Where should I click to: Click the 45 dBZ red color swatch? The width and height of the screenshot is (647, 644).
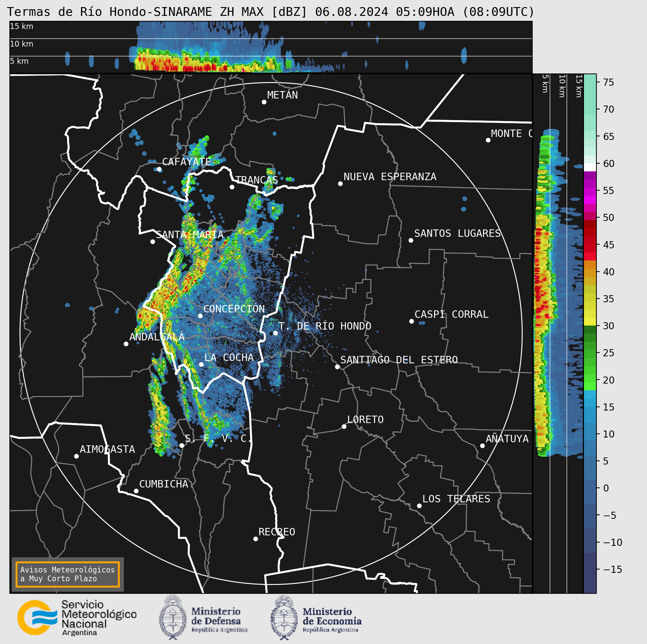590,248
